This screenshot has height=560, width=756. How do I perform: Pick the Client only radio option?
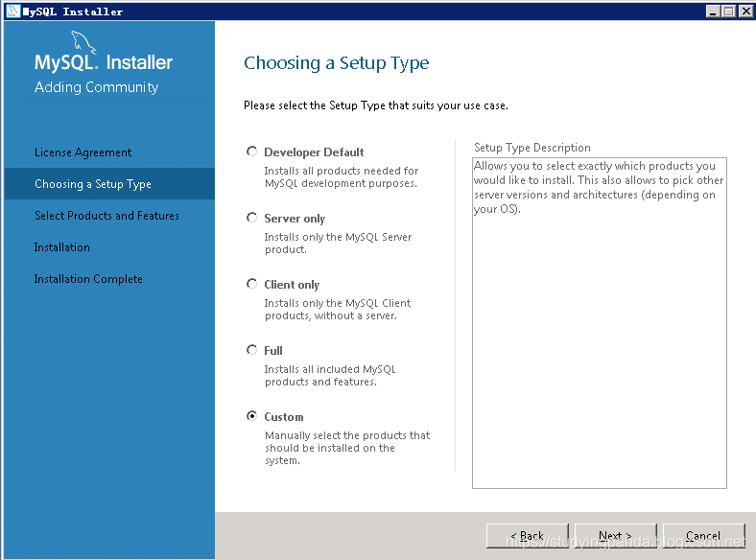(251, 284)
